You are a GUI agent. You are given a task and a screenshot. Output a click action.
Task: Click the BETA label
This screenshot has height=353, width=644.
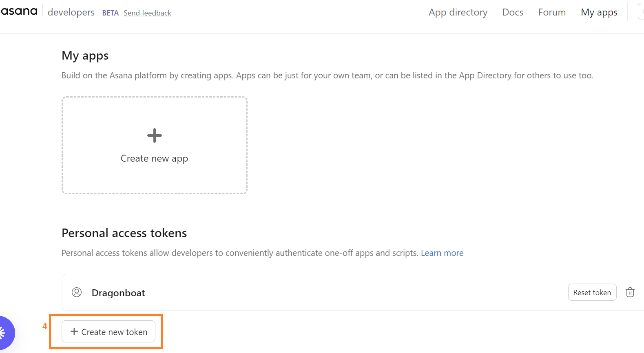110,13
